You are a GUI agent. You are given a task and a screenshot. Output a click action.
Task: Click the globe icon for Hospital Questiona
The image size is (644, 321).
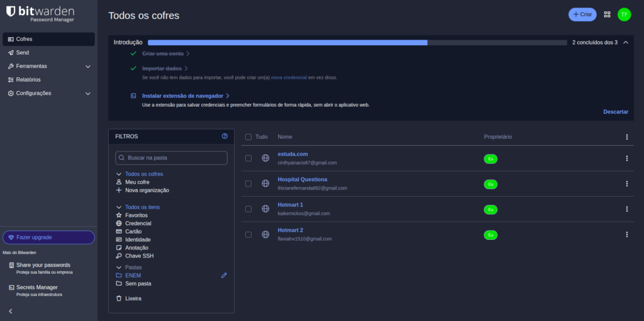tap(265, 183)
